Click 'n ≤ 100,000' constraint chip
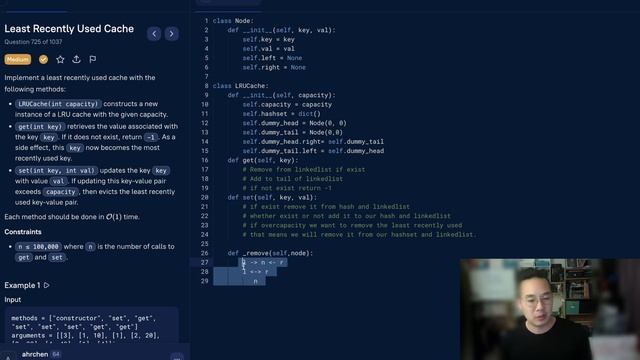 [38, 247]
